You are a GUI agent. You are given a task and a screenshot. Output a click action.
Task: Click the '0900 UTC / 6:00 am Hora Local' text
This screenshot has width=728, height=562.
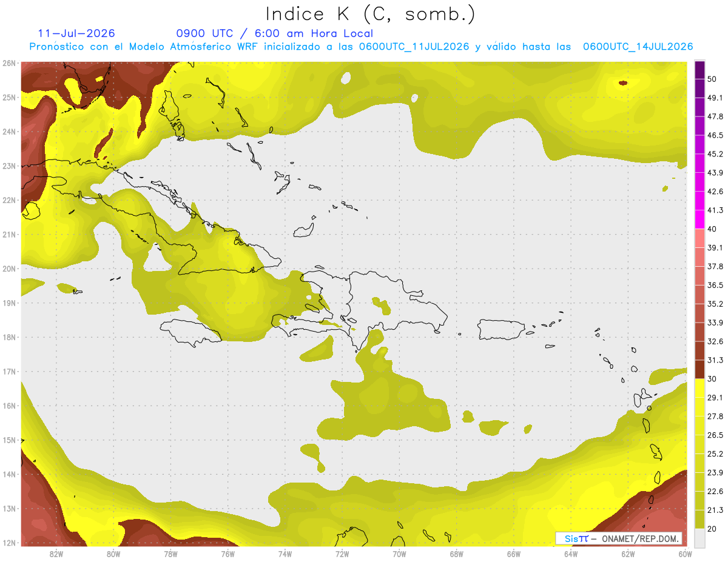pyautogui.click(x=274, y=33)
